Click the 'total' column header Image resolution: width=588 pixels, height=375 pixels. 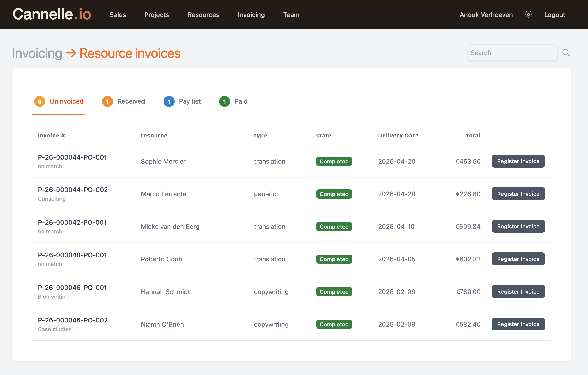pyautogui.click(x=473, y=135)
